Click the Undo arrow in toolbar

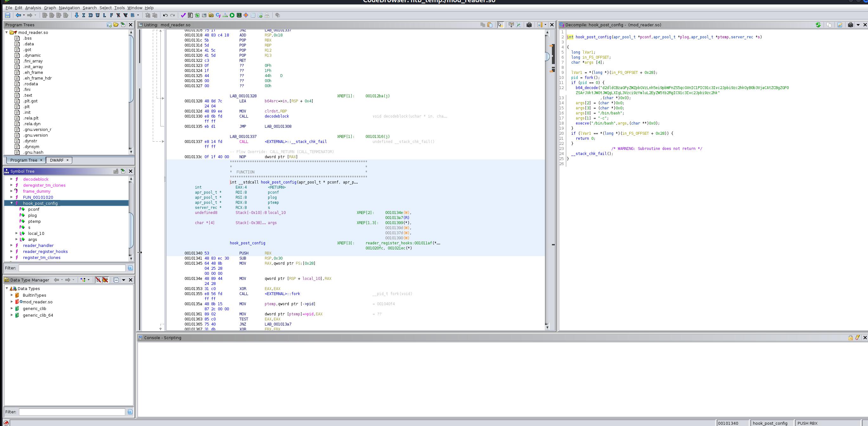(x=165, y=15)
